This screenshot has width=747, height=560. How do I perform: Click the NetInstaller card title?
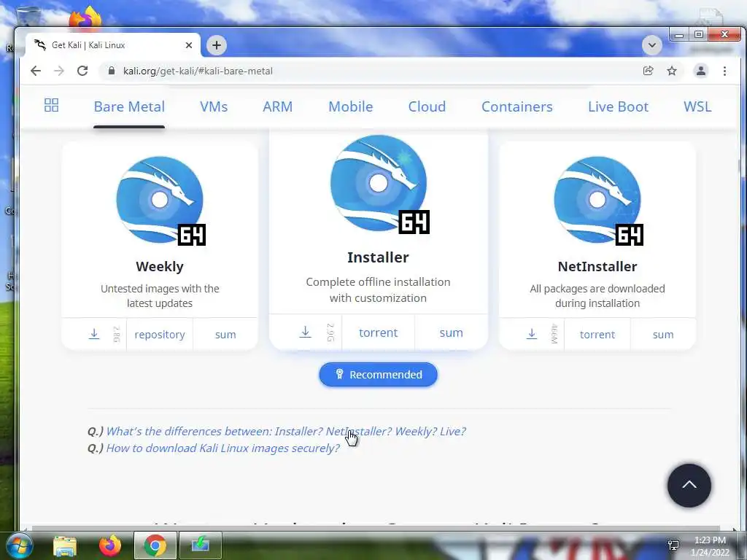click(597, 266)
